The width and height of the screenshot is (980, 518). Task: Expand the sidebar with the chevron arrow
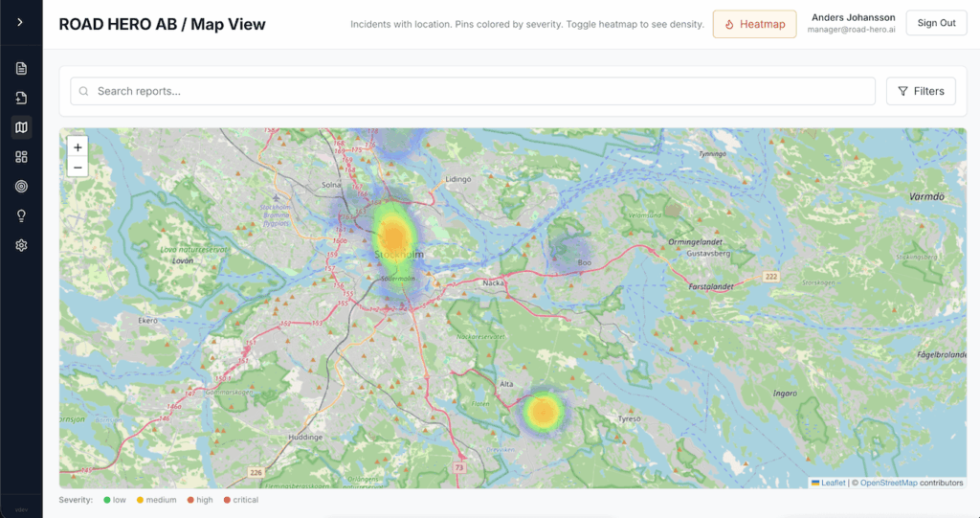click(x=21, y=23)
